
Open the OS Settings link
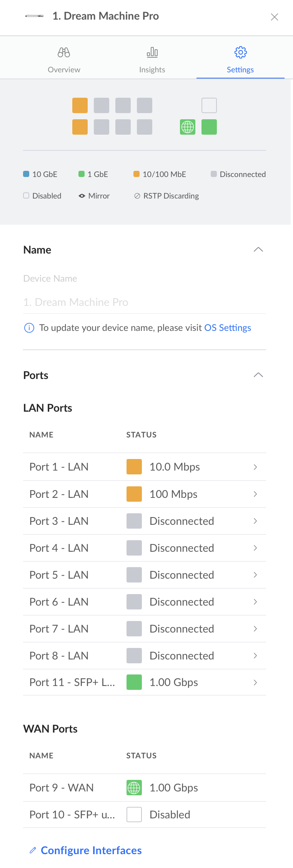coord(228,328)
